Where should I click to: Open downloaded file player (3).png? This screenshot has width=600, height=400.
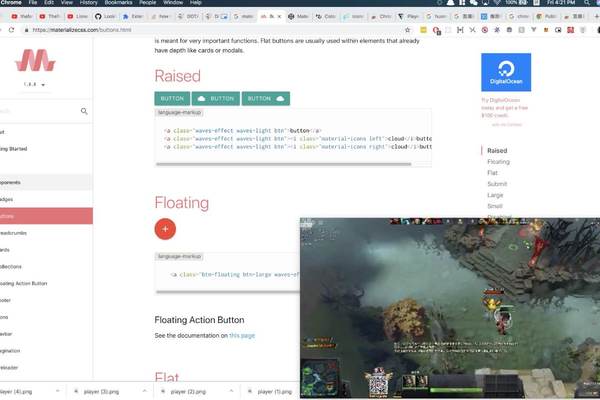coord(101,392)
